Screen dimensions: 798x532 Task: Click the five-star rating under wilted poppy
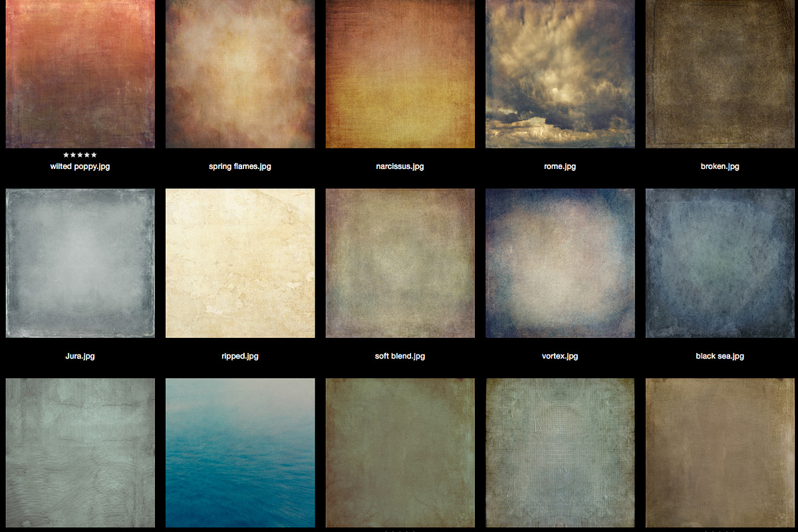[x=80, y=155]
